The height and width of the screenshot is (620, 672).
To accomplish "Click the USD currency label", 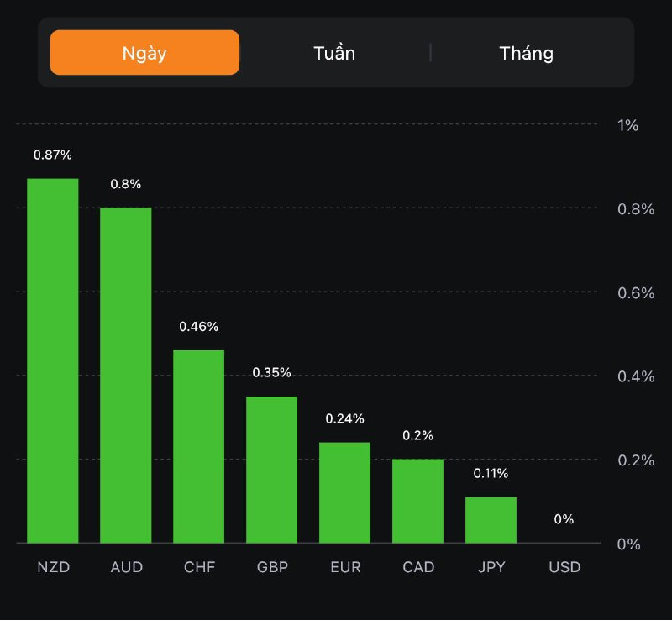I will pyautogui.click(x=564, y=567).
